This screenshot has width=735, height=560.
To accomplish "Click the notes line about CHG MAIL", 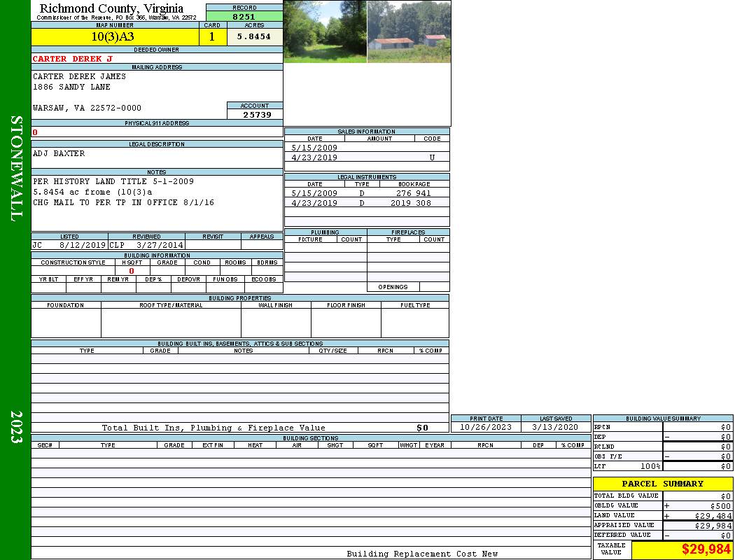I will tap(123, 202).
